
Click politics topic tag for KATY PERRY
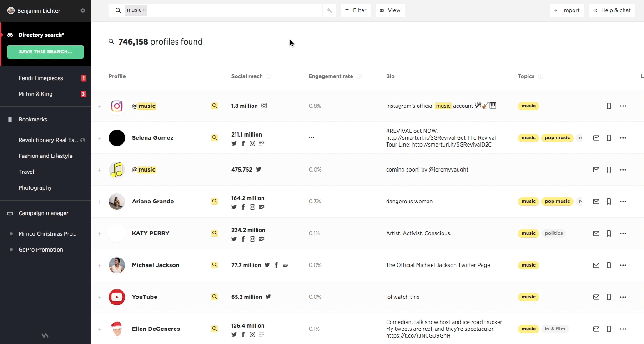coord(553,233)
